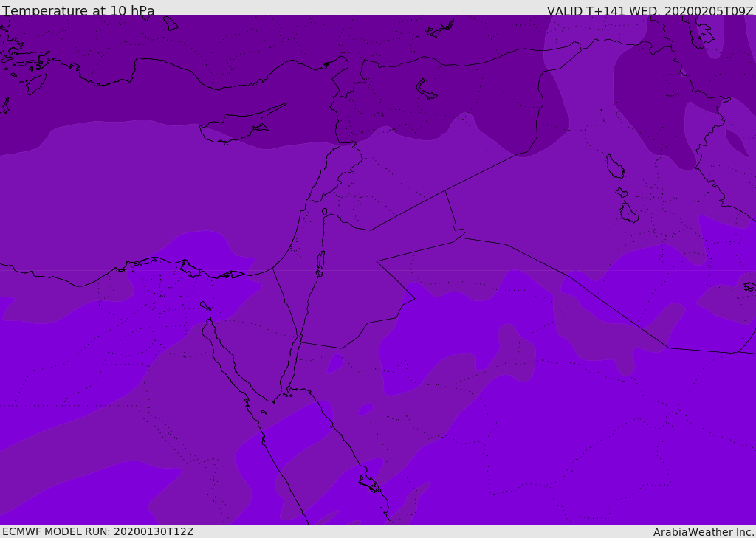Click the 'ArabiaWeather Inc.' credit text

704,532
